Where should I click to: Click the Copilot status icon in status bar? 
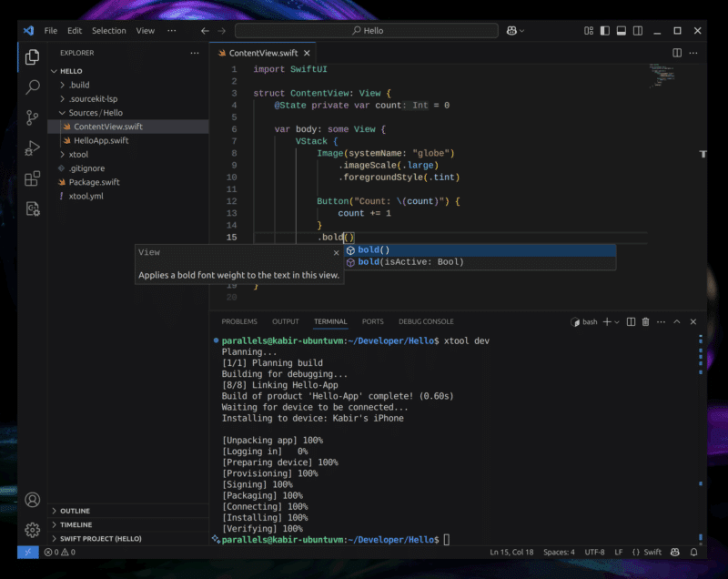675,552
